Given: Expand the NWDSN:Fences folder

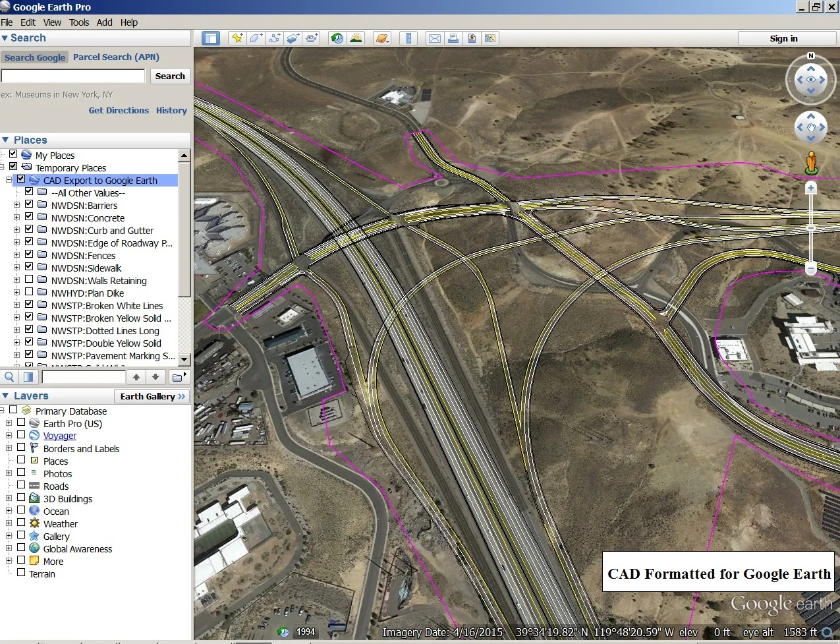Looking at the screenshot, I should (16, 255).
